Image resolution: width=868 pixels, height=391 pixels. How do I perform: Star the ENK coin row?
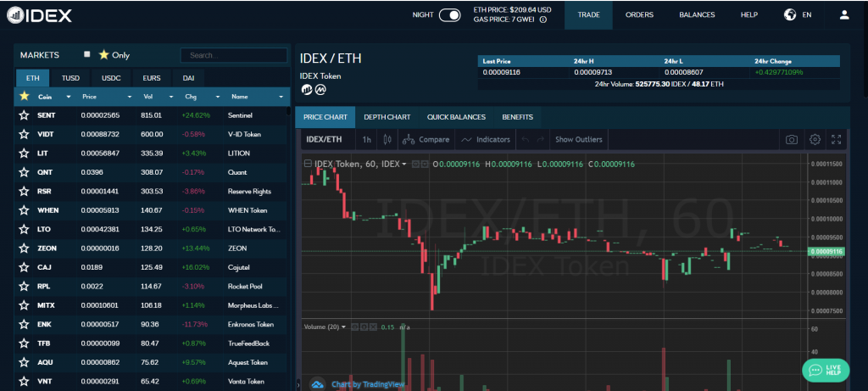click(x=24, y=324)
